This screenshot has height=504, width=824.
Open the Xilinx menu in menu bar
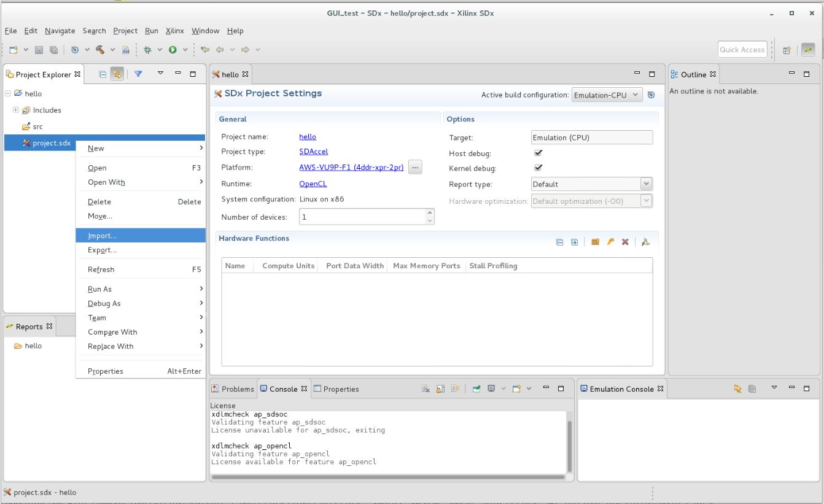coord(176,31)
